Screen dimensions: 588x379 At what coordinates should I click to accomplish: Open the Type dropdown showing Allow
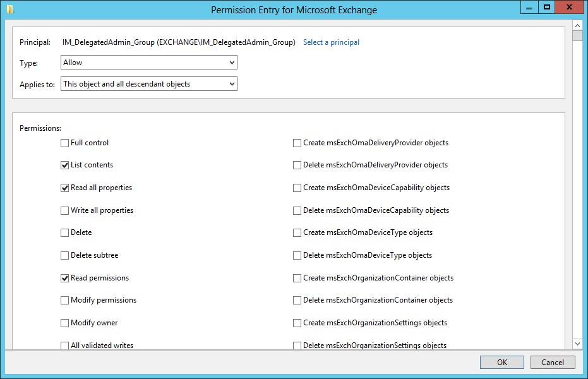149,63
